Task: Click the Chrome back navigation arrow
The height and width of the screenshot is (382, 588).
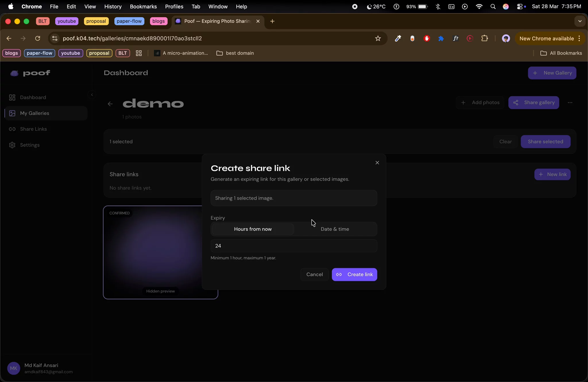Action: (x=9, y=38)
